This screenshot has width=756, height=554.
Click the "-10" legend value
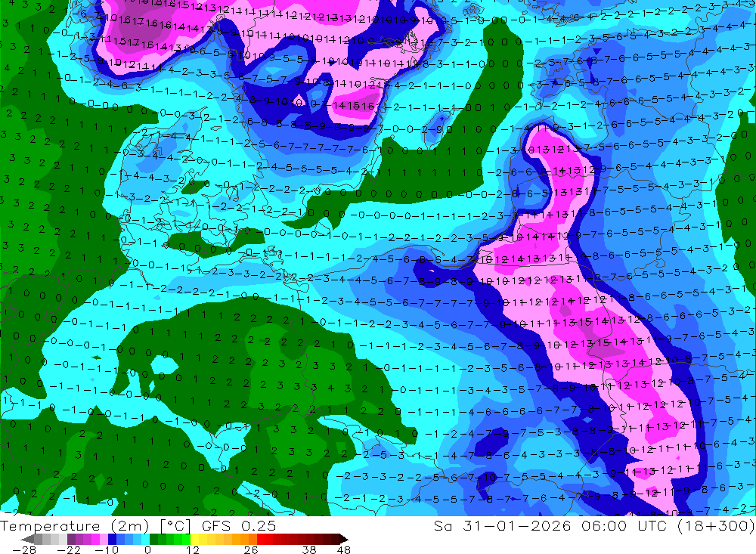[x=107, y=549]
